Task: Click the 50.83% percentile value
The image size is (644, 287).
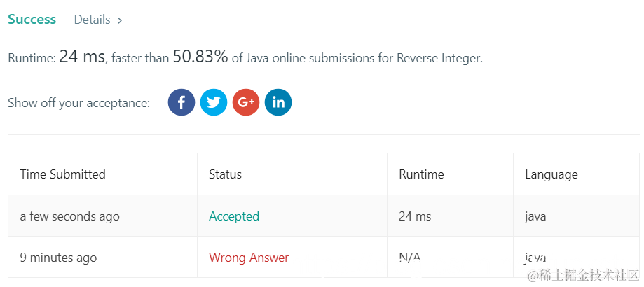Action: [x=200, y=57]
